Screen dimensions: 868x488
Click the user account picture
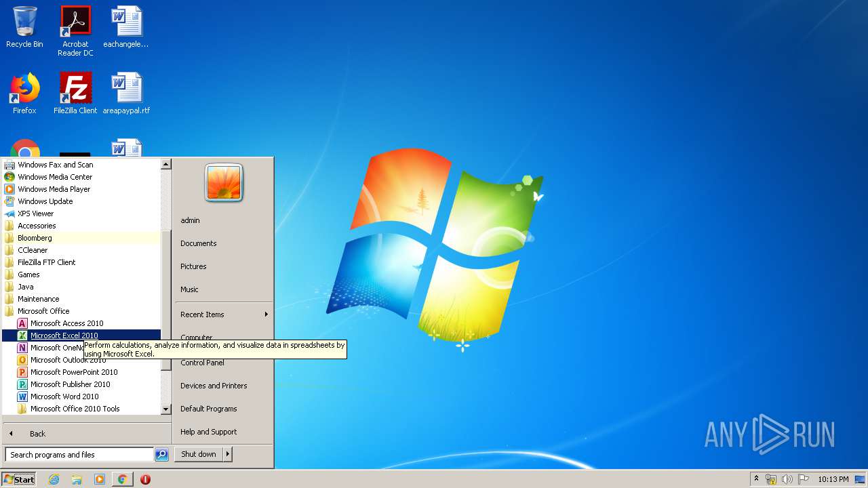click(x=224, y=183)
